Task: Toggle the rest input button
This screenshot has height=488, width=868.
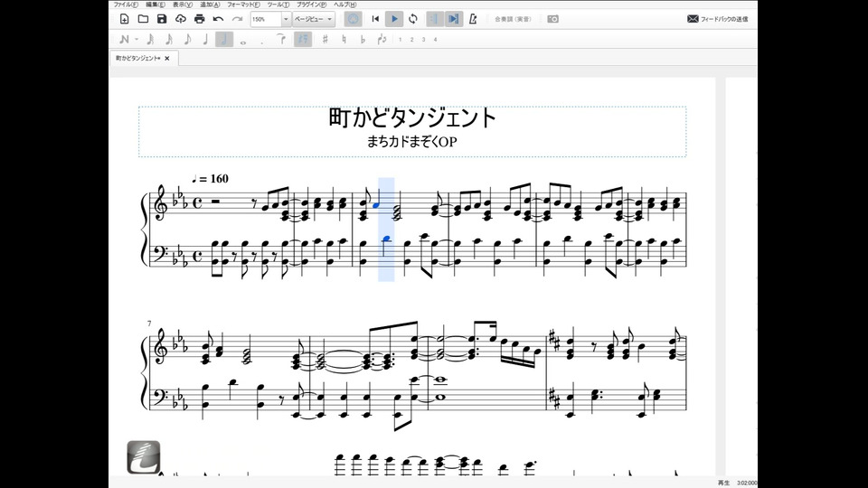Action: pos(303,39)
